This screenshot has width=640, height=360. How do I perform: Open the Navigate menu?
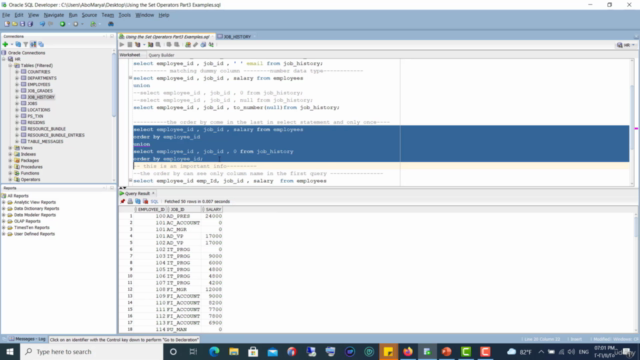[x=53, y=15]
